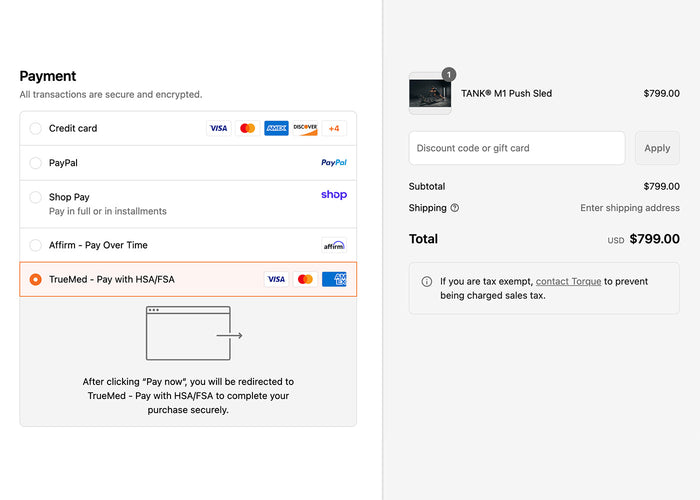Click 'All transactions are secure and encrypted.' text
Image resolution: width=700 pixels, height=500 pixels.
(x=111, y=95)
